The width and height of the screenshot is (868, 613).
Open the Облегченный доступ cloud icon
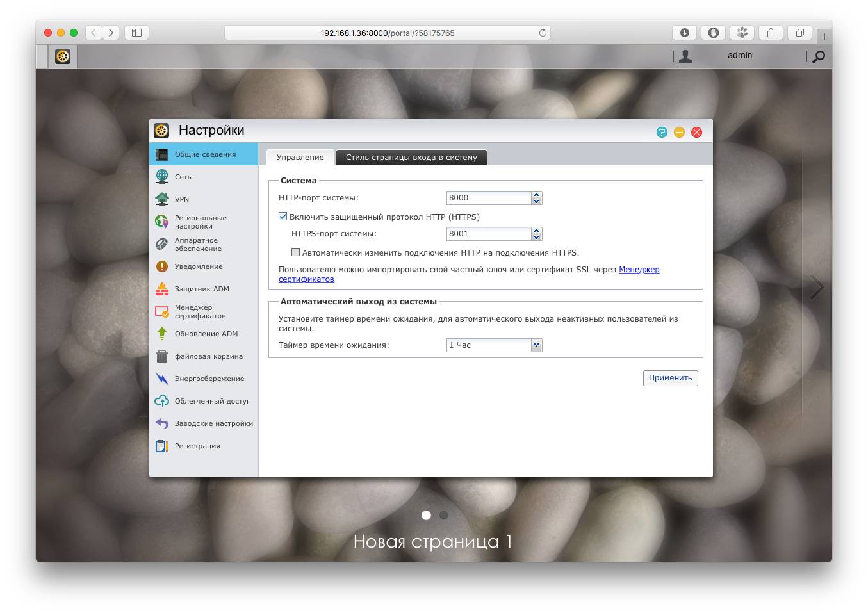coord(162,401)
